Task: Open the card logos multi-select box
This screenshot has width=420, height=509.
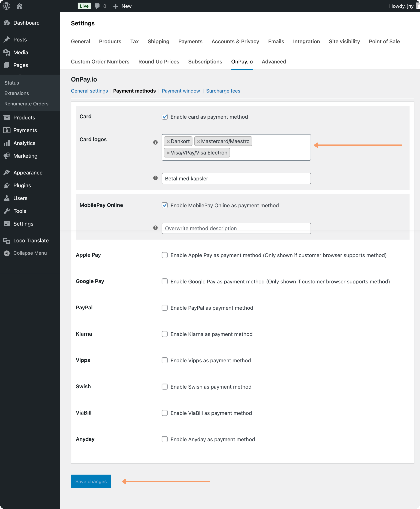Action: coord(271,152)
